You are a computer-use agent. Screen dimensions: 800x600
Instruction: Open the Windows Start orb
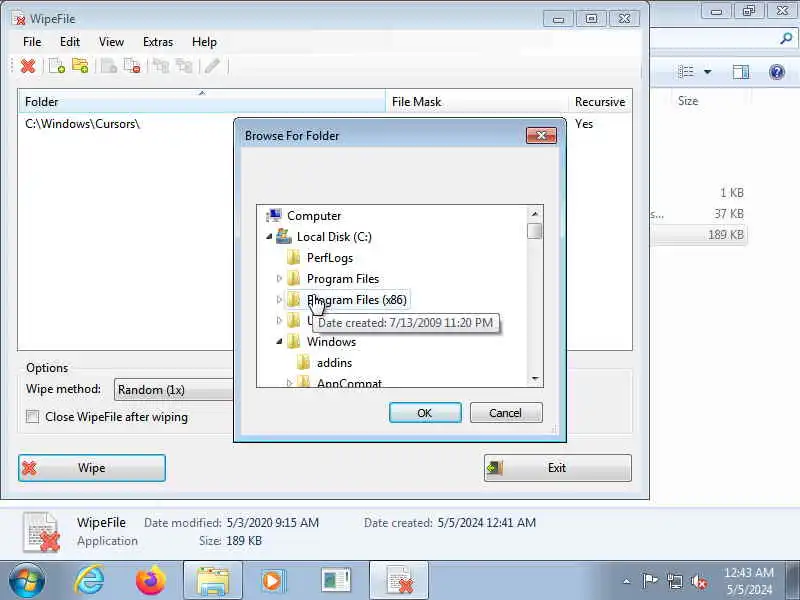click(x=27, y=581)
